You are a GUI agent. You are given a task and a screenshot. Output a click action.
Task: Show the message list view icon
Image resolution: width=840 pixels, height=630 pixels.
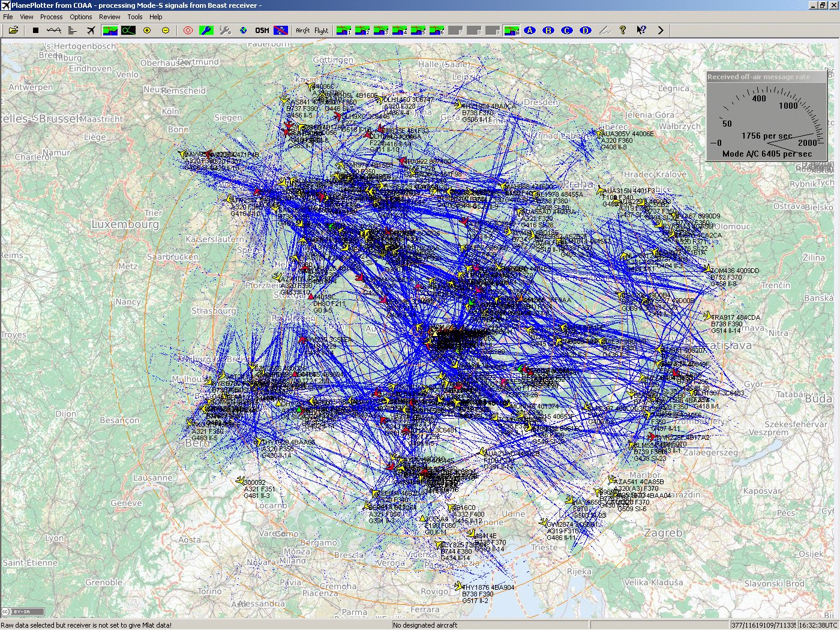click(x=73, y=30)
